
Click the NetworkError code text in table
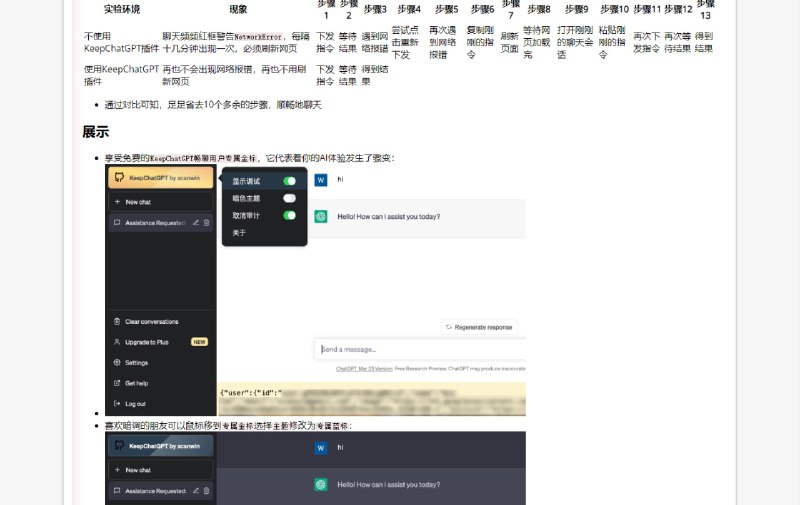(x=258, y=37)
